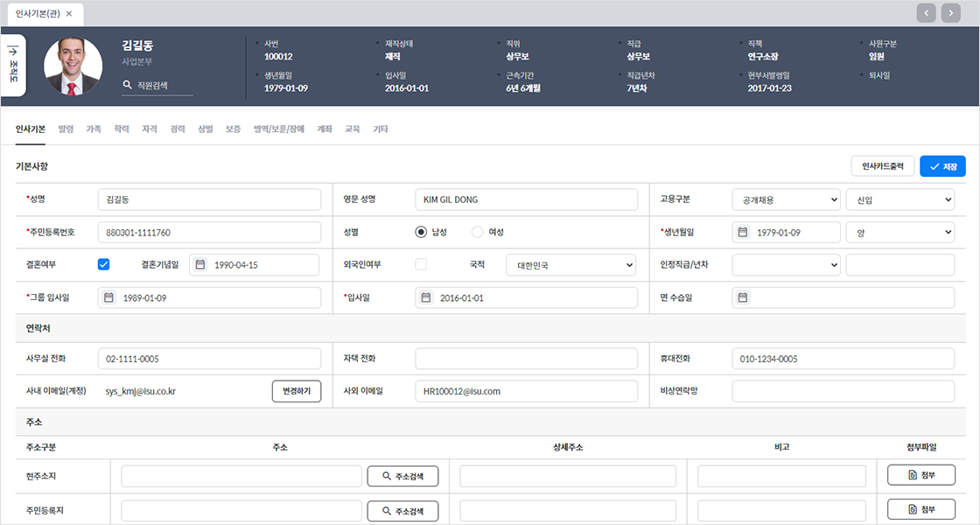Image resolution: width=980 pixels, height=525 pixels.
Task: Switch to the 병역/보훈/장애 tab
Action: tap(279, 129)
